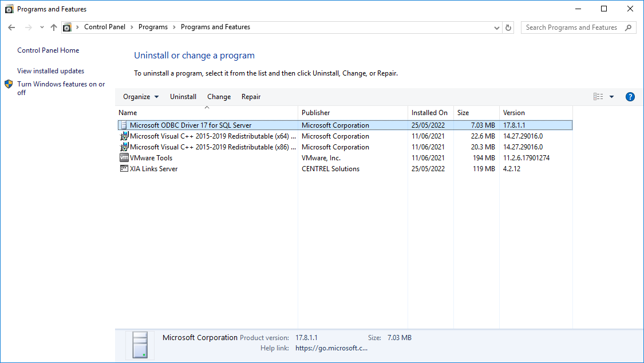
Task: Click publisher VMware, Inc. cell
Action: pos(321,158)
